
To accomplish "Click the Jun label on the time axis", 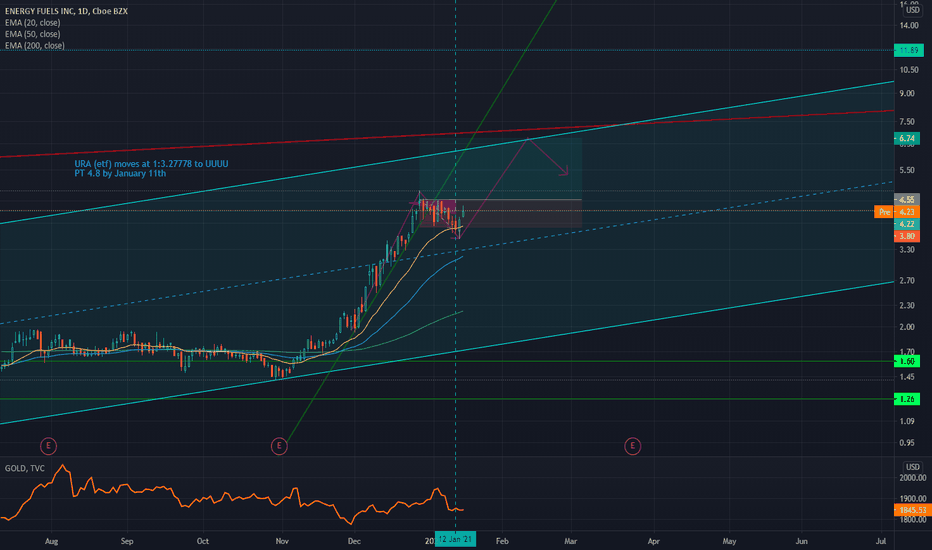I will 802,541.
